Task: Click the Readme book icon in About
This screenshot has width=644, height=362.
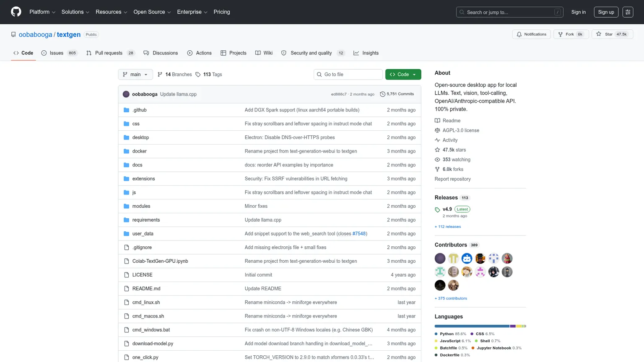Action: coord(437,121)
